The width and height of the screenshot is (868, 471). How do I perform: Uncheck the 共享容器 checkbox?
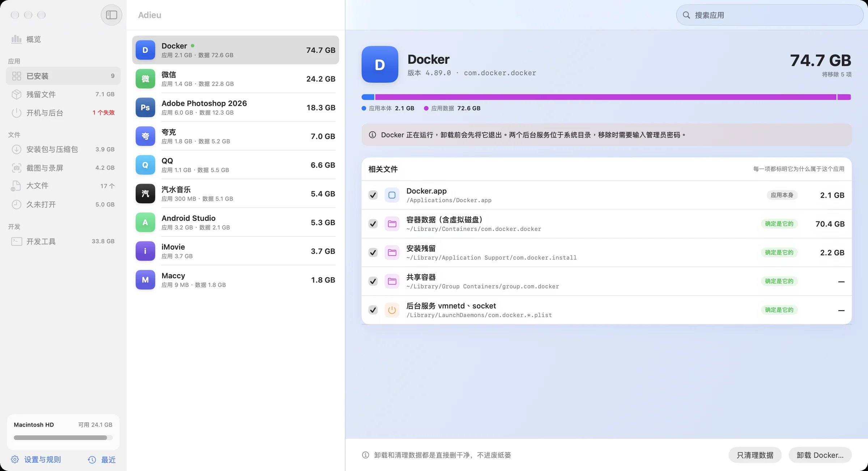click(373, 281)
